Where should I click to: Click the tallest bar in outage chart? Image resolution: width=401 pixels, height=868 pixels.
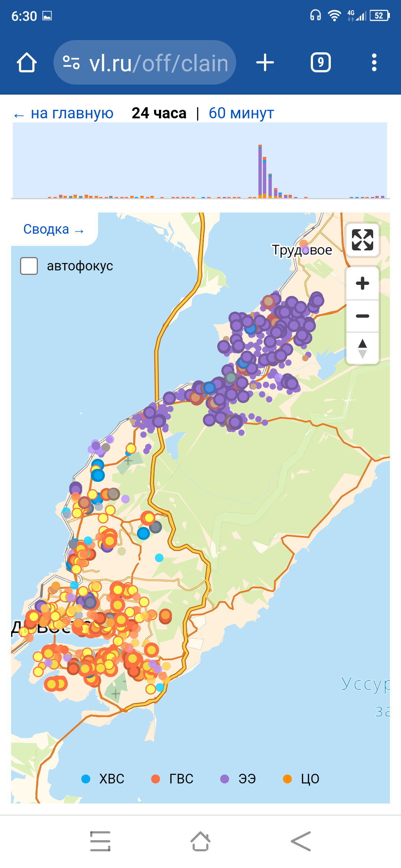click(x=260, y=171)
